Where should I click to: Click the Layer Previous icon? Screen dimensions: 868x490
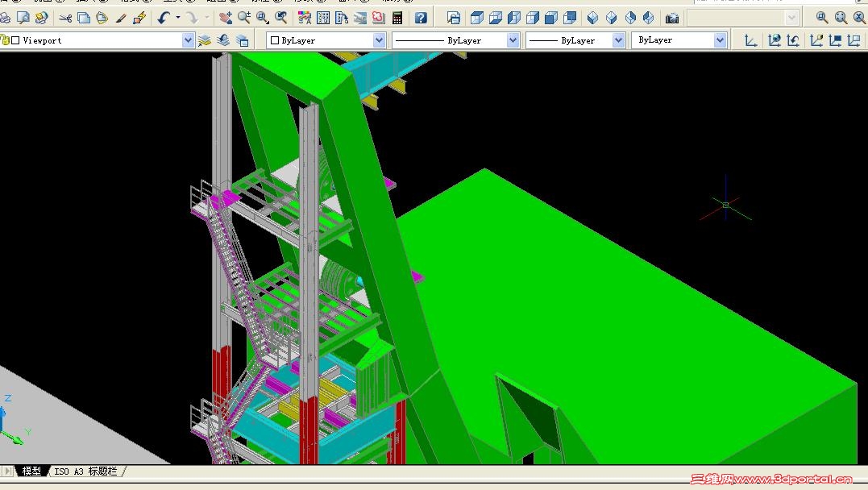pyautogui.click(x=223, y=39)
